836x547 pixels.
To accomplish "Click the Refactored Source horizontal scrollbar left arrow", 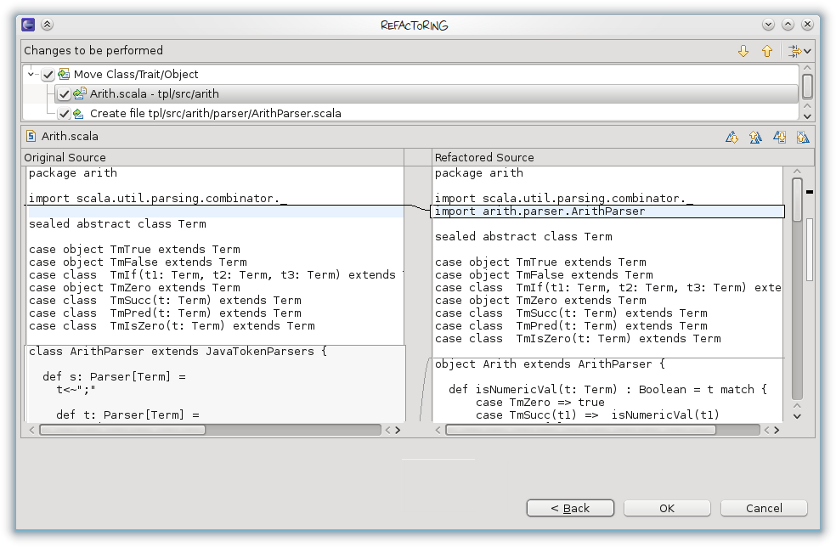I will point(438,430).
